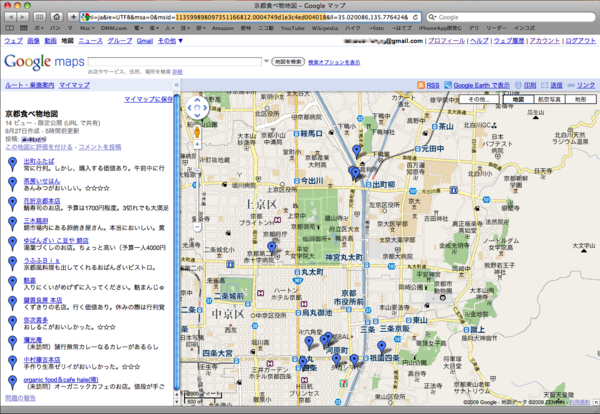Screen dimensions: 600x414
Task: Collapse the left panel with « arrow
Action: 176,85
